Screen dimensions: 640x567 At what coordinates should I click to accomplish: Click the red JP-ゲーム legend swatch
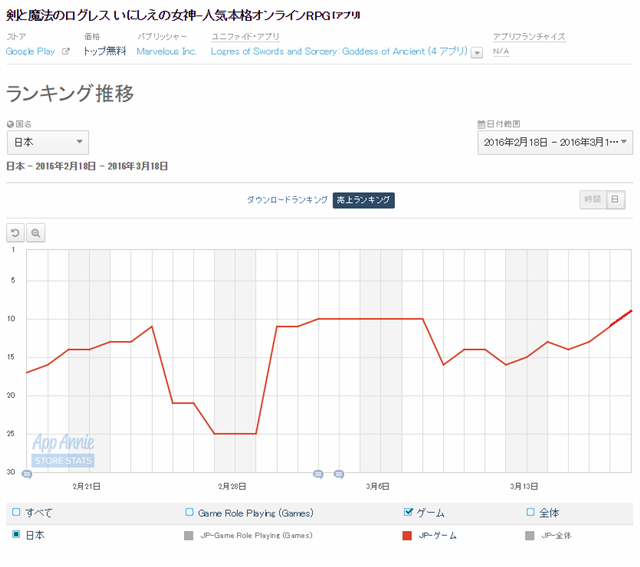tap(407, 536)
